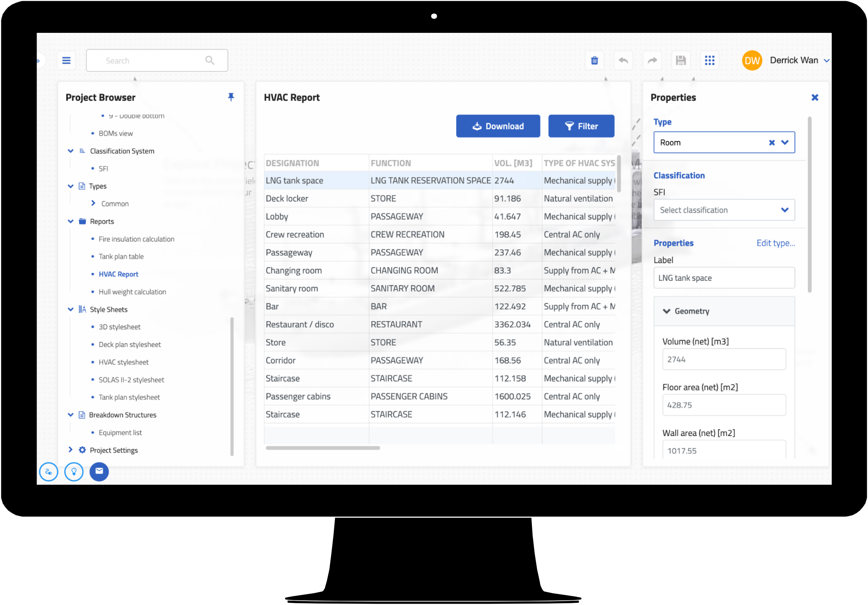Click the lightbulb tips icon

tap(74, 472)
